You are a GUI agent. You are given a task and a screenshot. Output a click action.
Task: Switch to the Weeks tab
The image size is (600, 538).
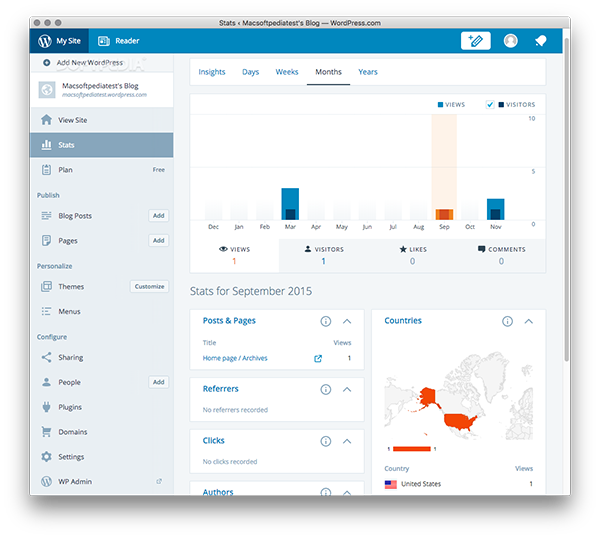[287, 72]
